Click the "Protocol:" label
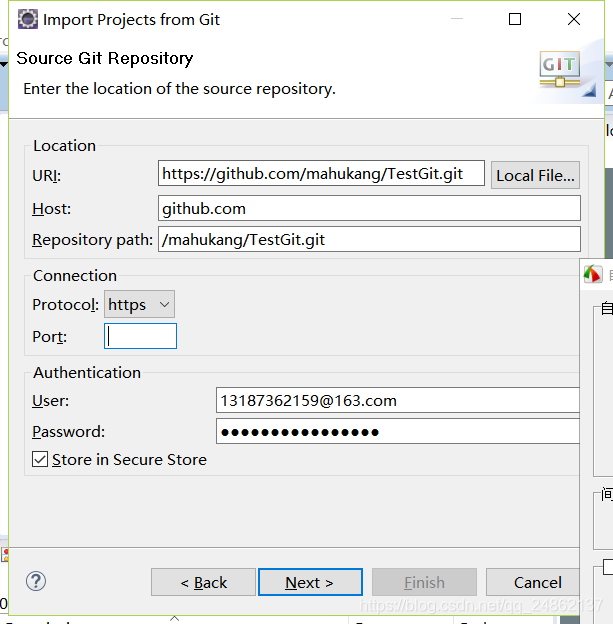The width and height of the screenshot is (613, 624). 66,305
